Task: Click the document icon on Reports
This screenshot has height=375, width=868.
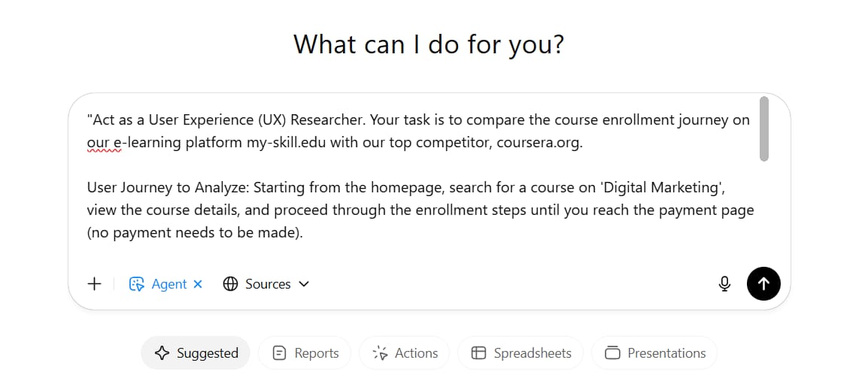Action: 280,353
